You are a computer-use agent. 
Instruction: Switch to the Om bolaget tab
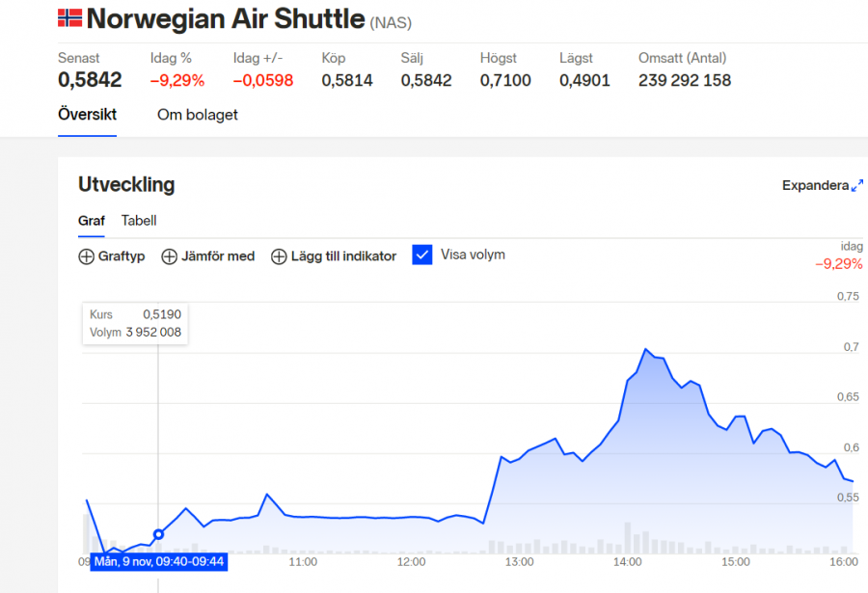(197, 115)
